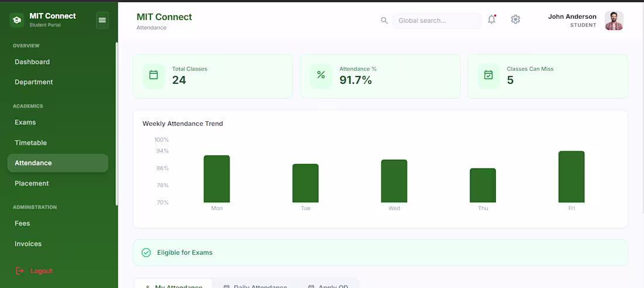The width and height of the screenshot is (644, 288).
Task: Click the ADMINISTRATION section label
Action: click(35, 207)
